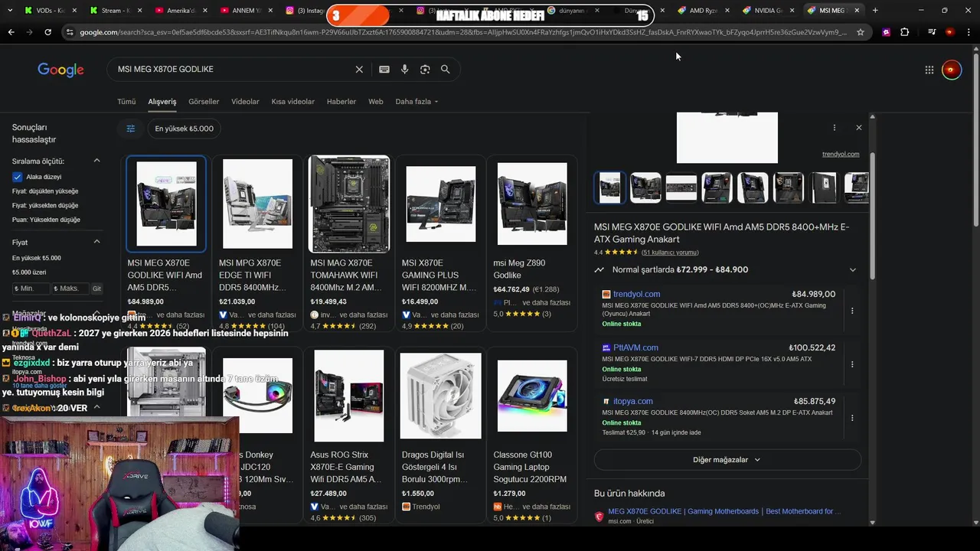Collapse the Sıralama ölçütü section
This screenshot has height=551, width=980.
pyautogui.click(x=97, y=161)
